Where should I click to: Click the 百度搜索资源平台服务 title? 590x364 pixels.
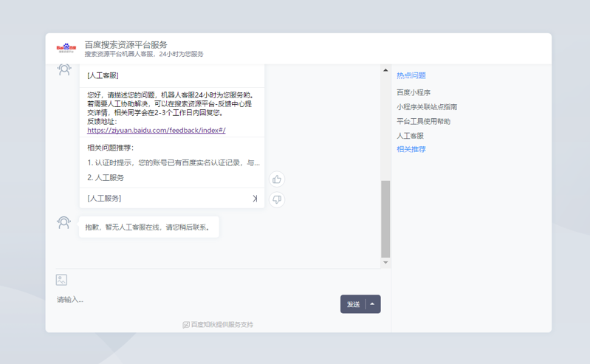pyautogui.click(x=126, y=45)
